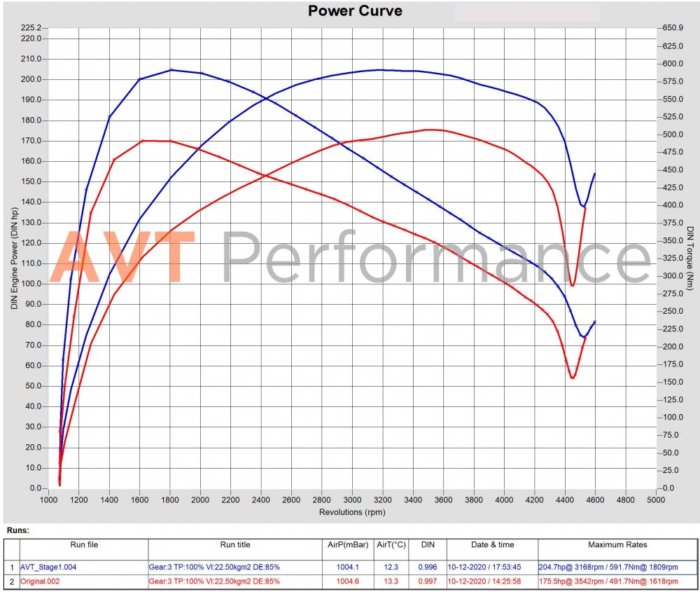This screenshot has width=700, height=592.
Task: Select the Original.002 run file cell
Action: click(44, 581)
